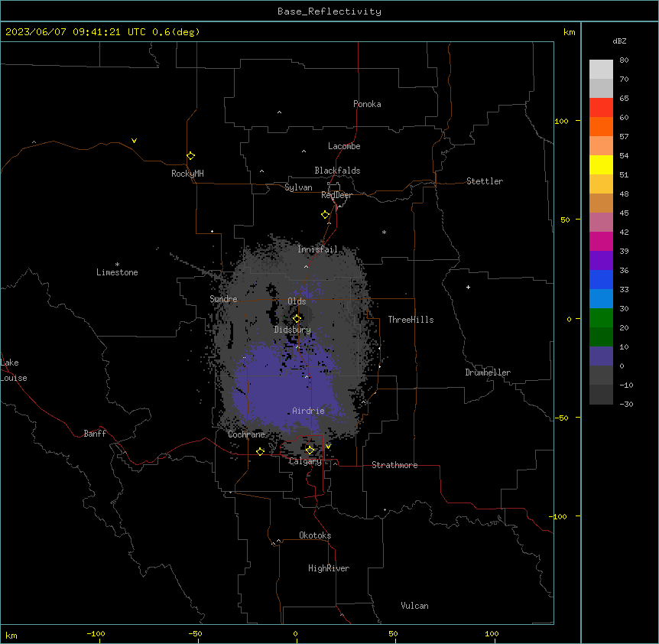Click the Didsbury town label

[x=292, y=330]
